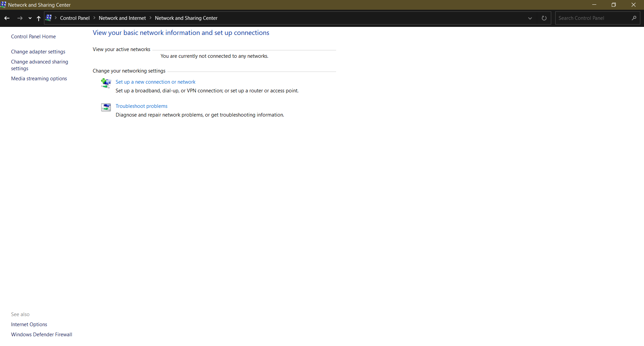Expand chevron after Network and Internet breadcrumb
This screenshot has height=346, width=644.
[151, 18]
